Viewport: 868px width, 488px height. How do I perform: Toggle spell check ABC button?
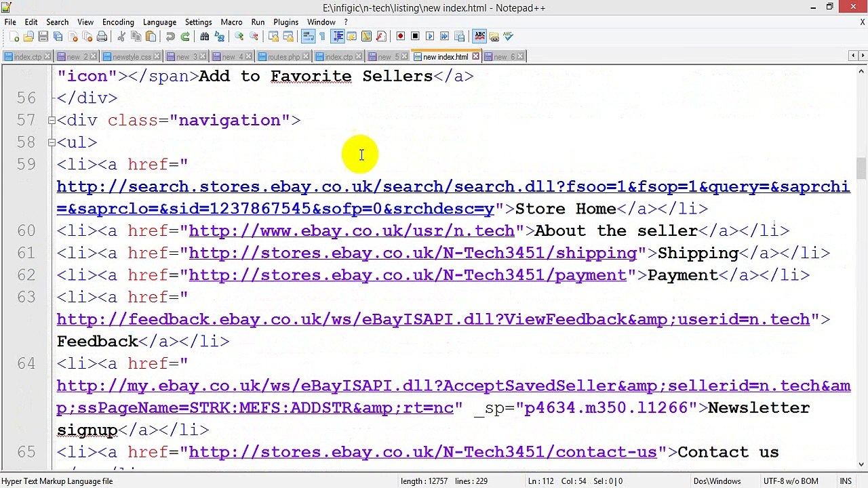(479, 37)
